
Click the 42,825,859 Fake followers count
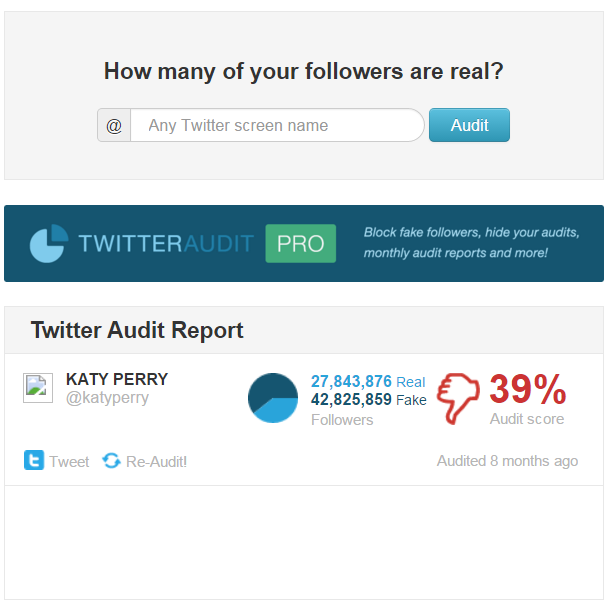[368, 400]
